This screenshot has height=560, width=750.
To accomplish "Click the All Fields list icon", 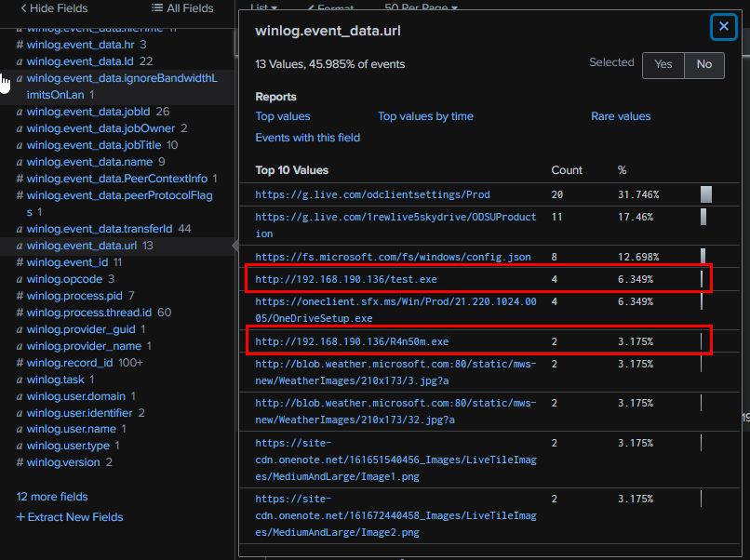I will click(x=156, y=8).
